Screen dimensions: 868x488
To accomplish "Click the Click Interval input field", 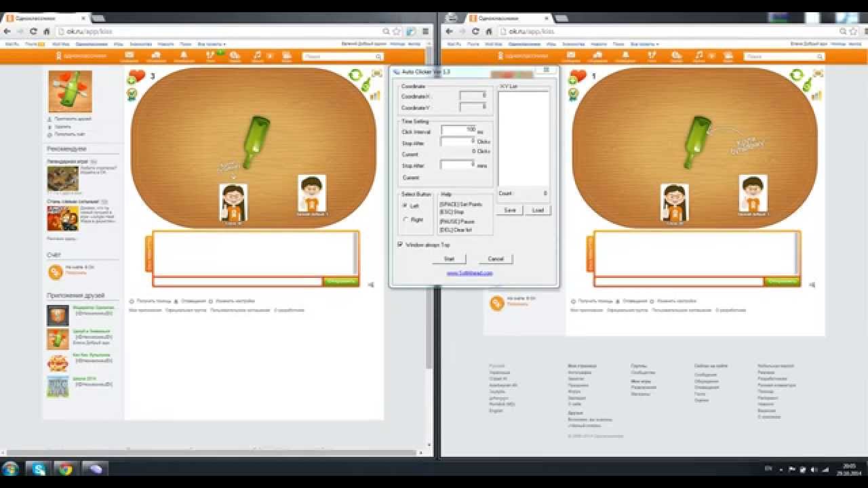I will [x=458, y=129].
